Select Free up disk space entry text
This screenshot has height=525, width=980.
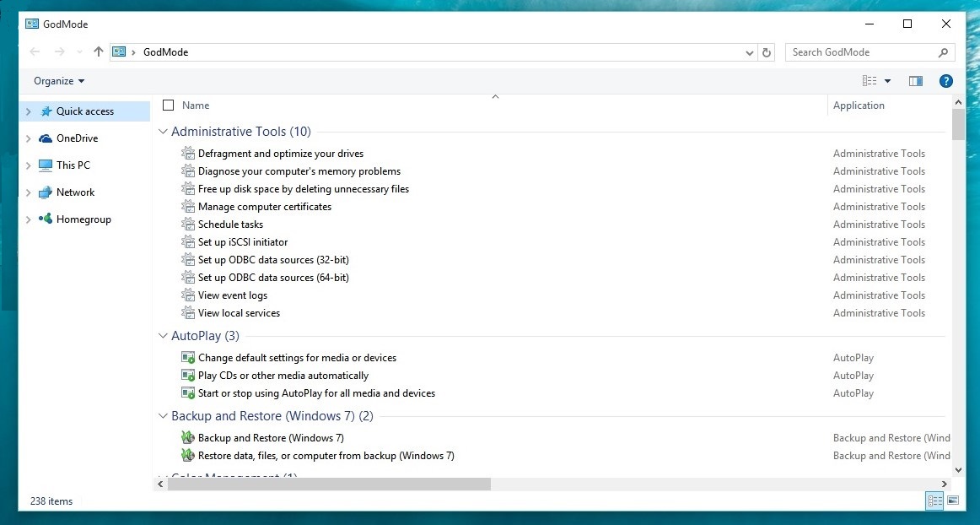tap(303, 188)
